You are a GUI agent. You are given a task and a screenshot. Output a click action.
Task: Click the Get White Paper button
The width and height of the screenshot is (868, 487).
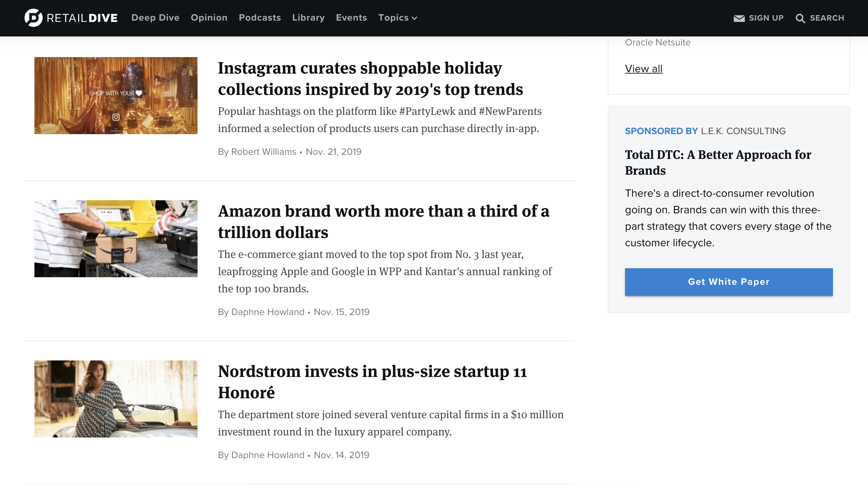(729, 282)
